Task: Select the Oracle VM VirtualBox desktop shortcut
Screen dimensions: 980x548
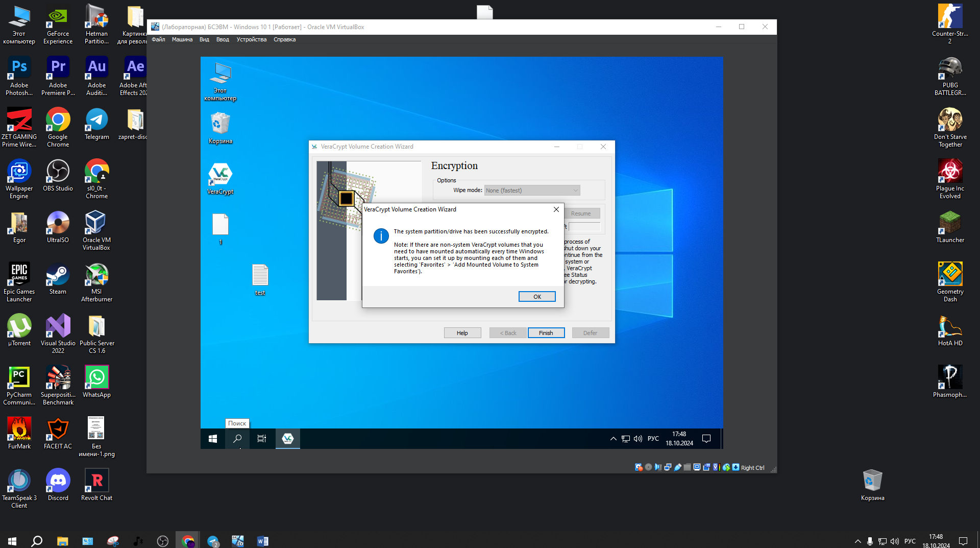Action: (x=97, y=230)
